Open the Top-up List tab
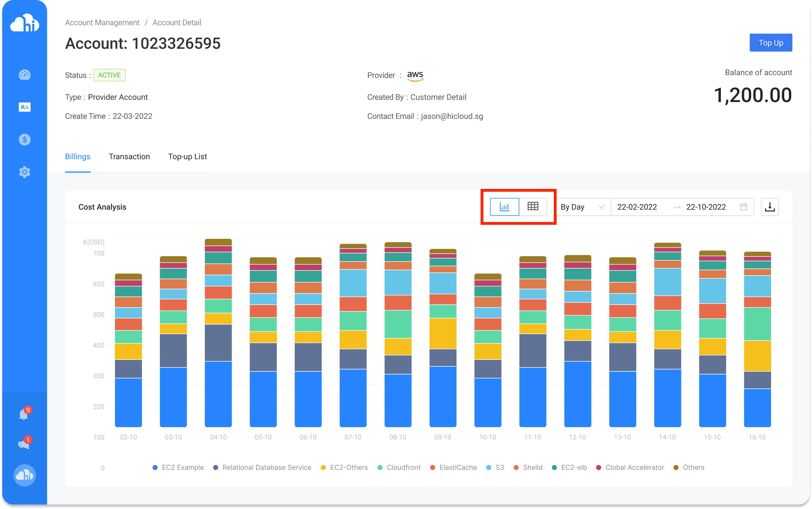812x509 pixels. coord(188,156)
